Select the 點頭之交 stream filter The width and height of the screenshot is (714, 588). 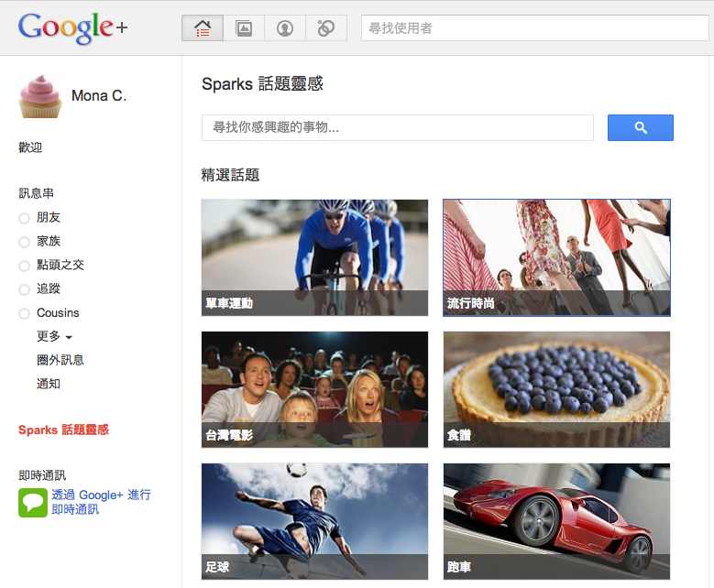point(60,265)
